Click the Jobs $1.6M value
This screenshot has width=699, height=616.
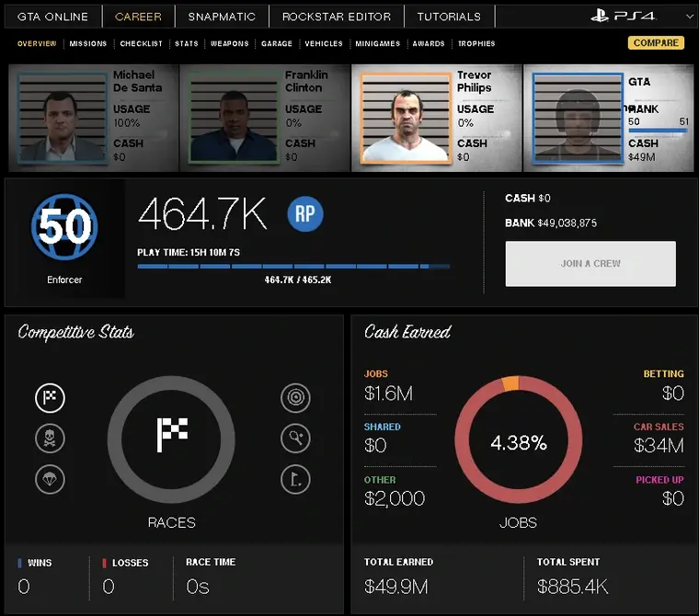tap(388, 394)
